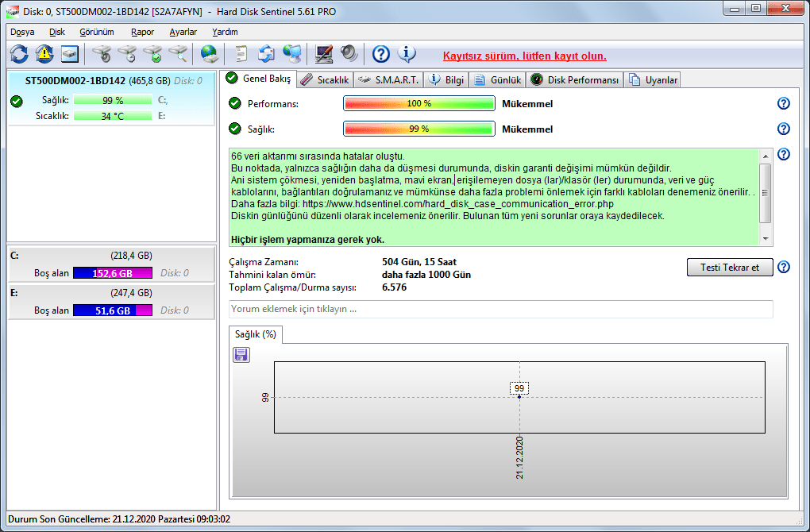Screen dimensions: 810x532
Task: Click the Kayıtsız sürüm registration link
Action: 524,56
